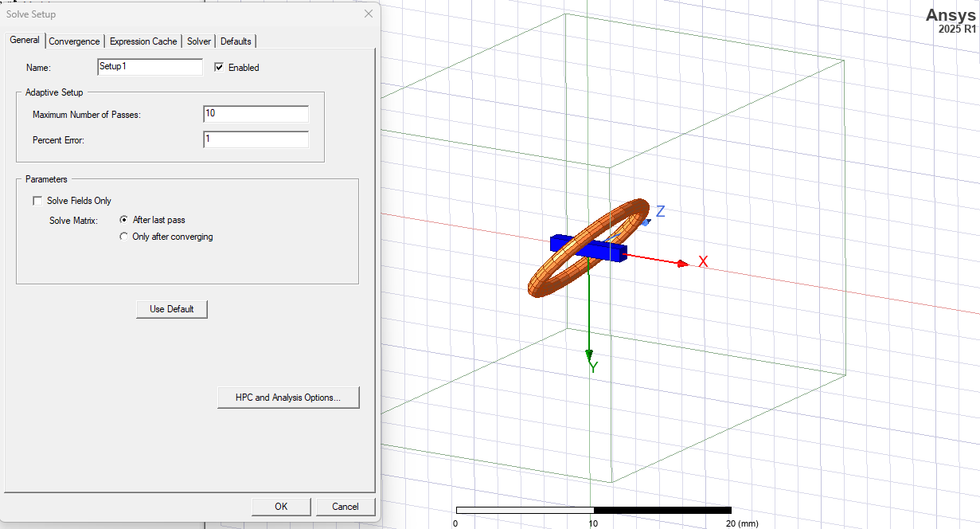980x529 pixels.
Task: Select the Solver tab
Action: click(x=198, y=41)
